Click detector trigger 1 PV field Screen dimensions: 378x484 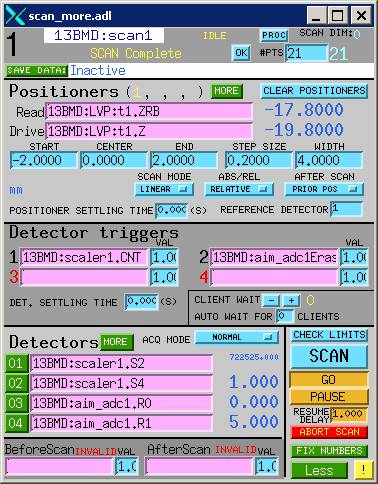coord(84,258)
